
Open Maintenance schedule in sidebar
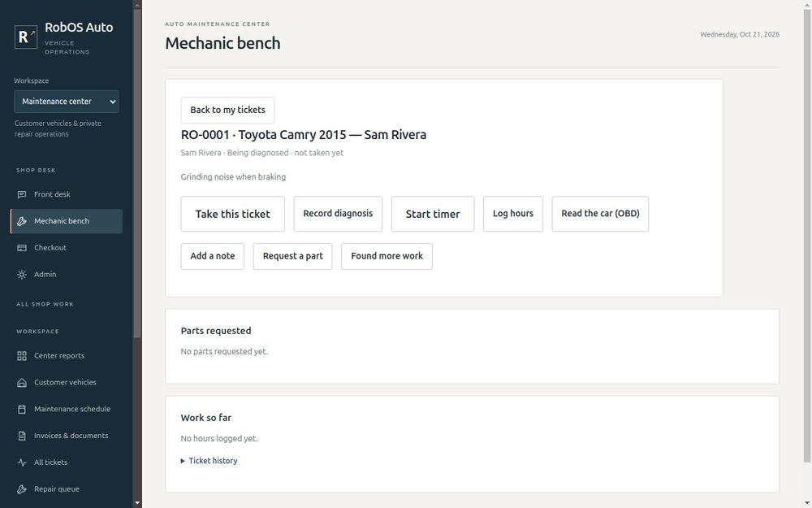[x=67, y=409]
